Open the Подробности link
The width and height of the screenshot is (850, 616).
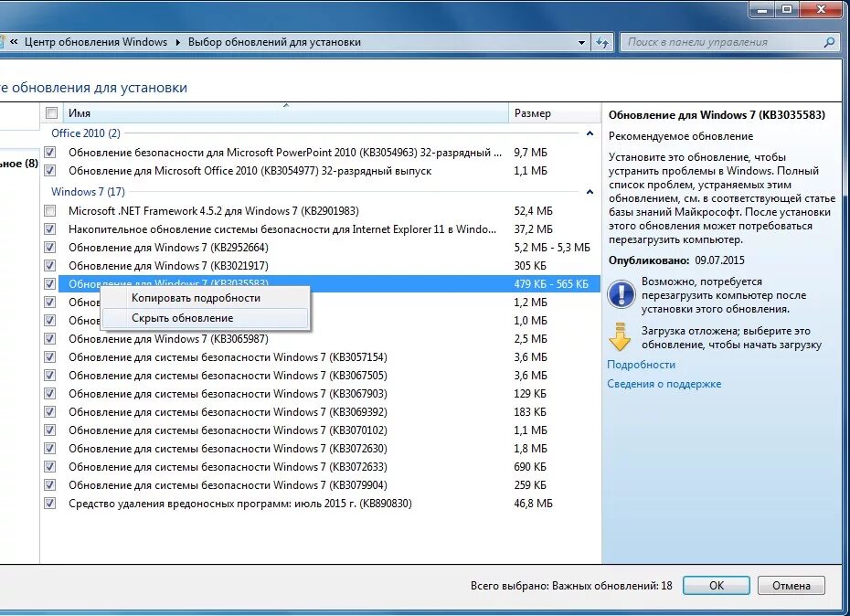642,365
